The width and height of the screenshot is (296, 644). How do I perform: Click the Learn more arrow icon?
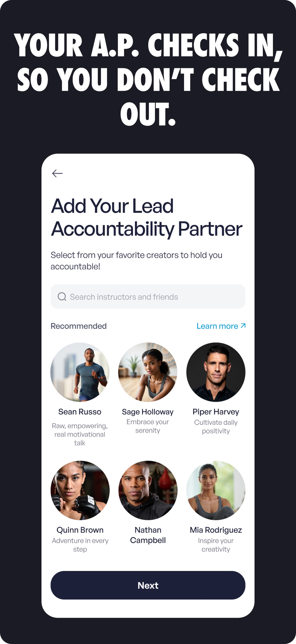point(243,326)
